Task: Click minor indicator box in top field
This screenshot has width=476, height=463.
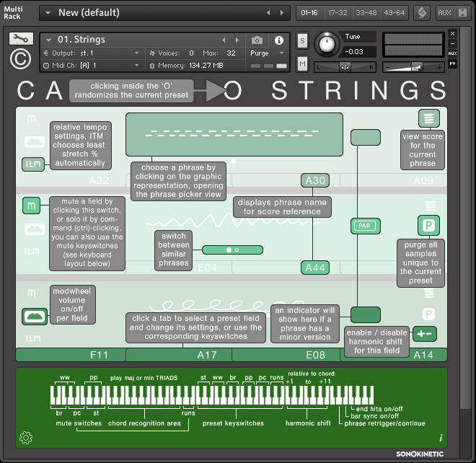Action: [x=366, y=137]
